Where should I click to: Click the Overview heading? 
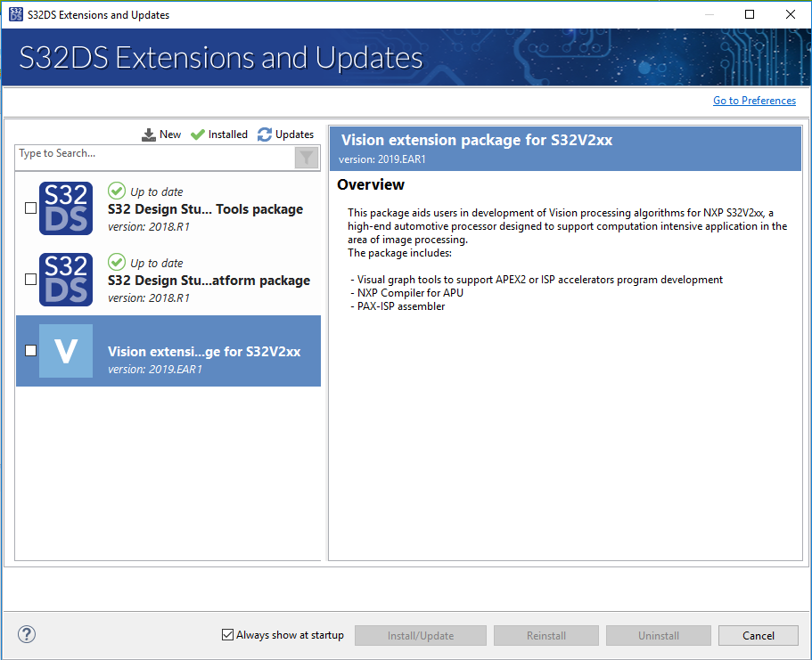[371, 184]
